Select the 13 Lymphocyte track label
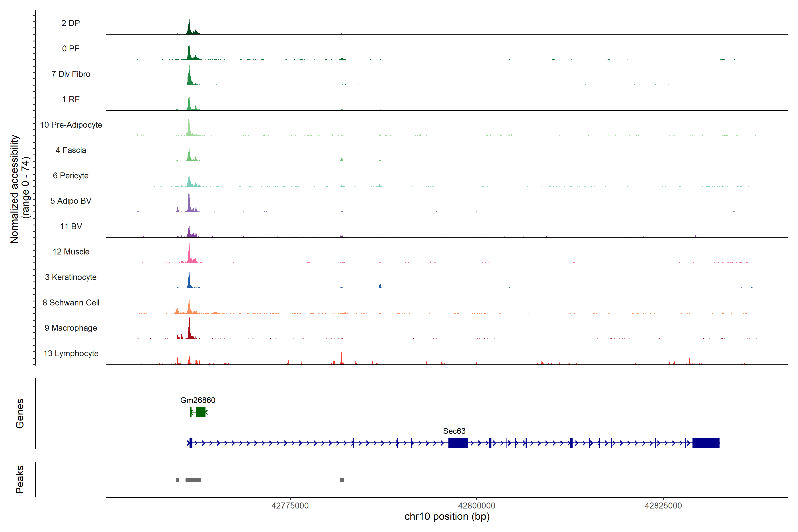 click(71, 353)
